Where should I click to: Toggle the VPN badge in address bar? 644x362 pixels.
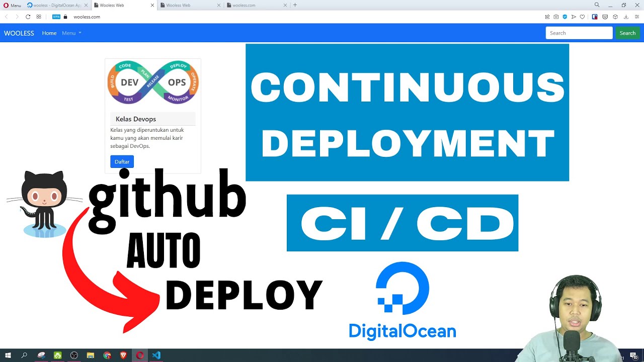(x=56, y=17)
